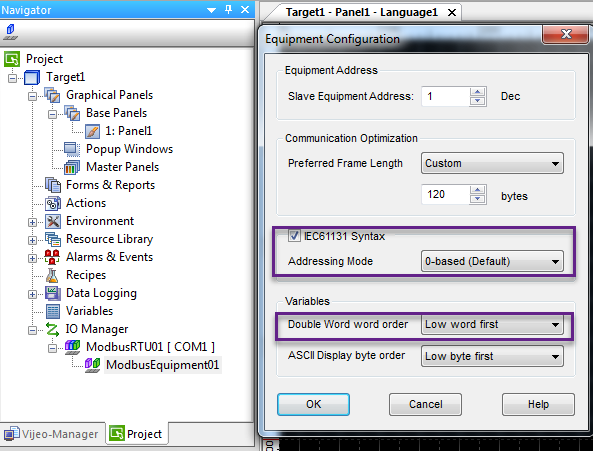Uncheck the IEC61131 Syntax checkbox
Image resolution: width=593 pixels, height=451 pixels.
(294, 236)
